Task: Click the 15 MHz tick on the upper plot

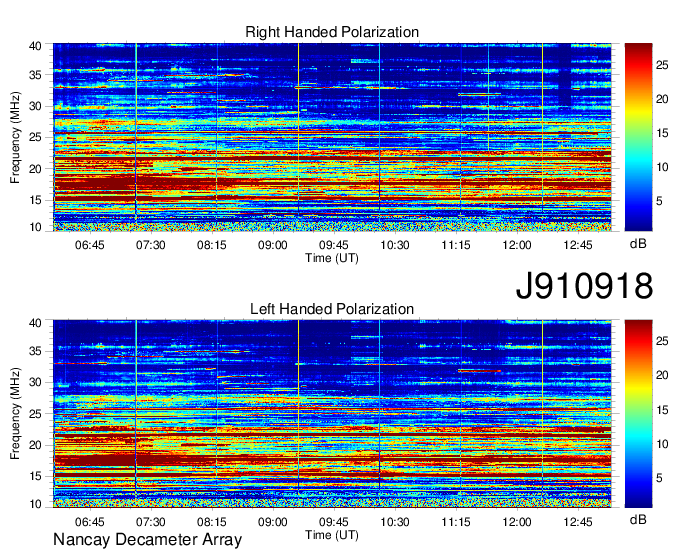Action: 35,200
